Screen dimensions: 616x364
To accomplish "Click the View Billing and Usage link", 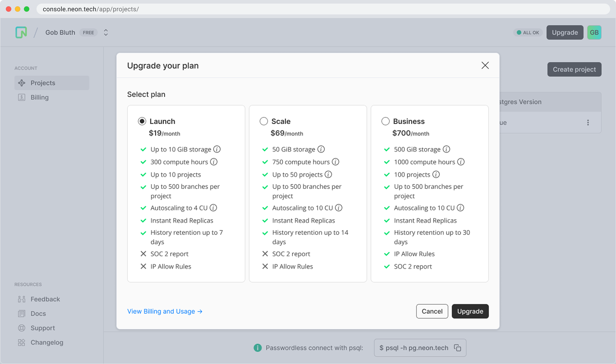I will (165, 311).
